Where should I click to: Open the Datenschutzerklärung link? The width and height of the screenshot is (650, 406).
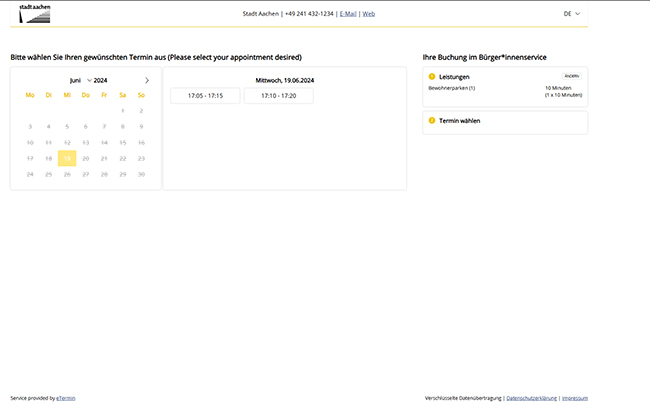[x=531, y=398]
